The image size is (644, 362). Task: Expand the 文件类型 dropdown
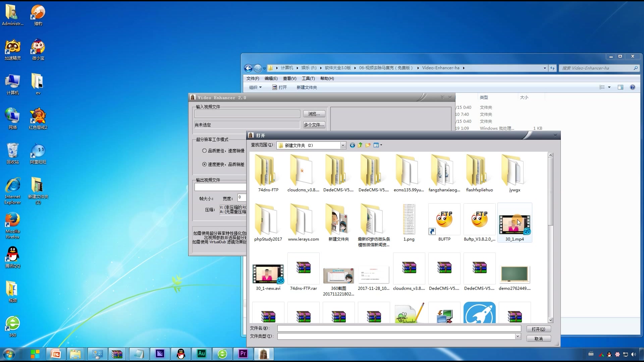point(518,336)
